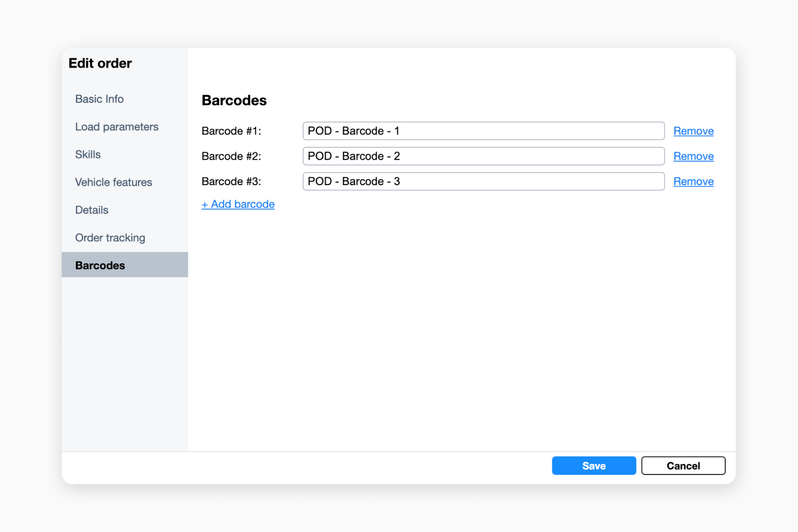Click the 'Barcode #3:' label
This screenshot has height=532, width=798.
231,181
